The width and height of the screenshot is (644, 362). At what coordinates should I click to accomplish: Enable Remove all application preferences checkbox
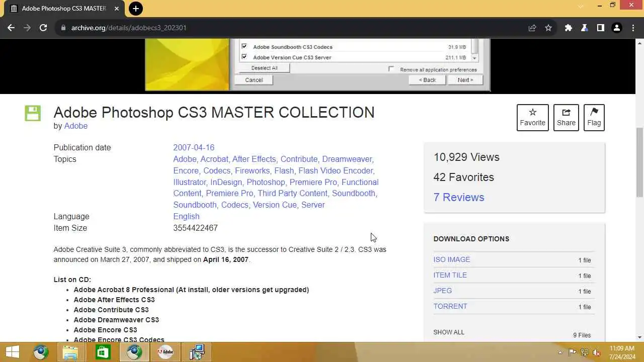point(391,69)
